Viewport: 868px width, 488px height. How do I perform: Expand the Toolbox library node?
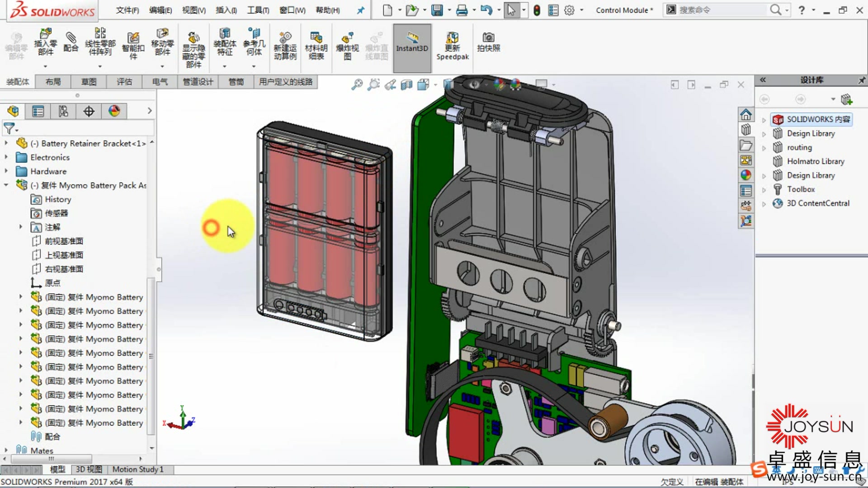(764, 190)
